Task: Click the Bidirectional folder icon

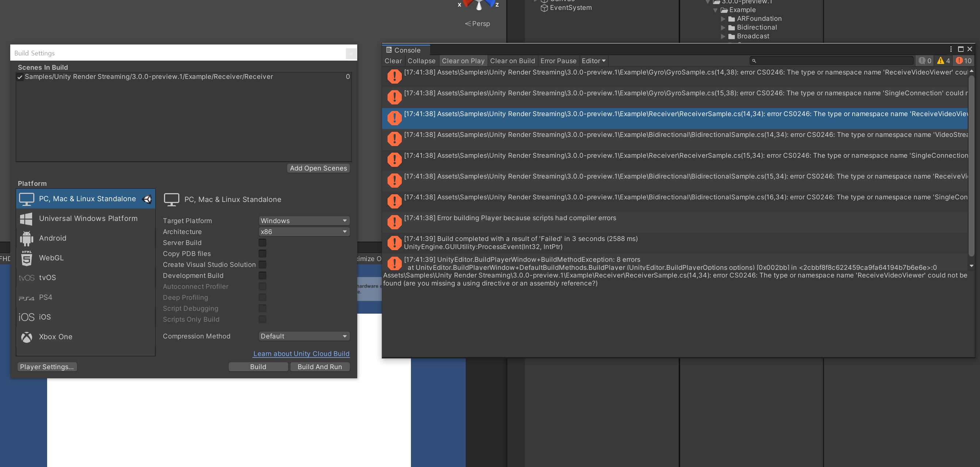Action: [x=732, y=27]
